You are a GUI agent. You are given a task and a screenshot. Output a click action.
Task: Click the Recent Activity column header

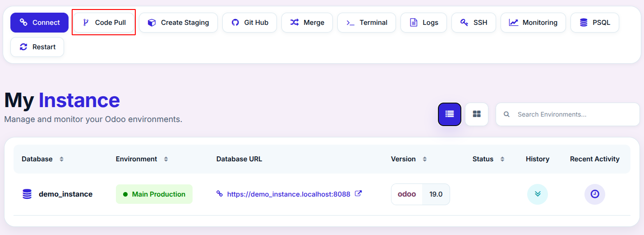pyautogui.click(x=595, y=159)
